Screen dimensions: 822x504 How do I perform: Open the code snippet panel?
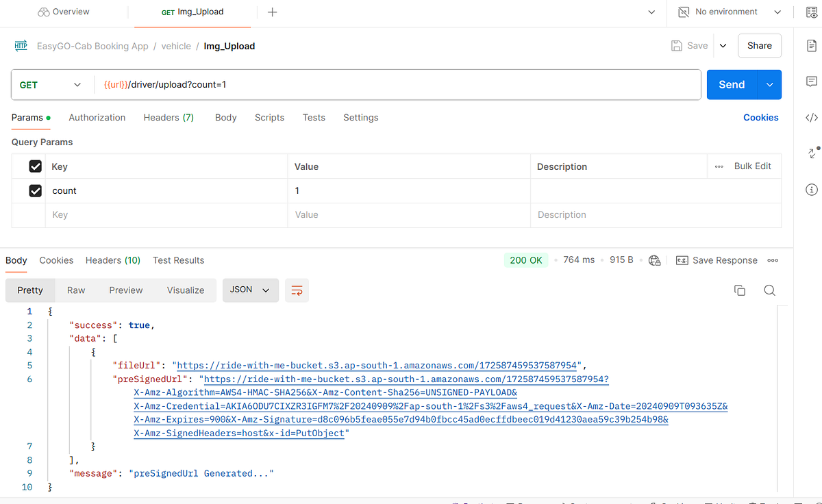pos(812,117)
